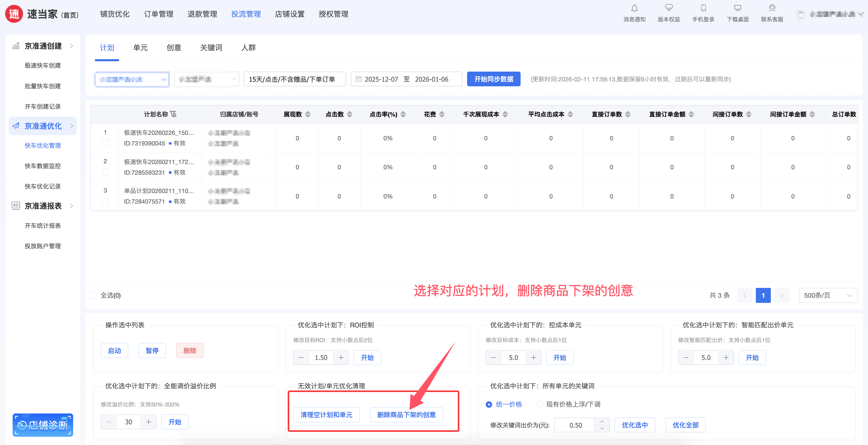The height and width of the screenshot is (445, 868).
Task: Open the 500条/页 page size dropdown
Action: point(828,295)
